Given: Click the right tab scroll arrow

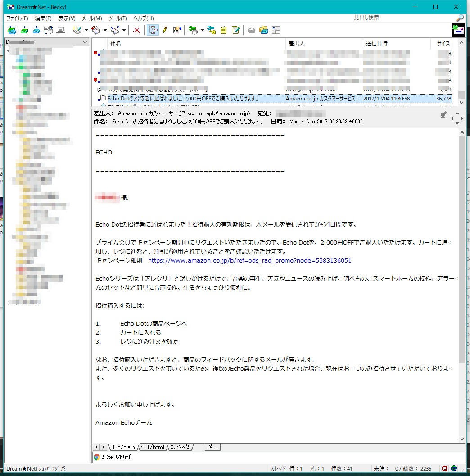Looking at the screenshot, I should [103, 447].
